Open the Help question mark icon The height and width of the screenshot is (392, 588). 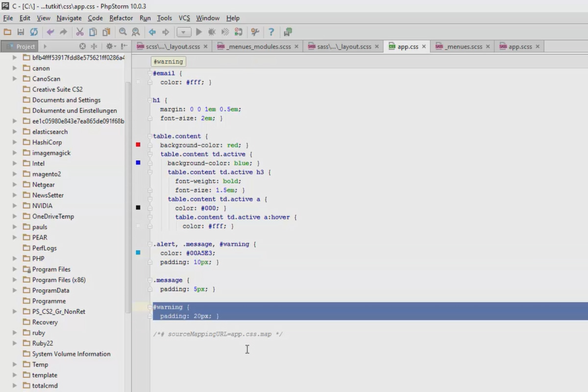point(271,31)
